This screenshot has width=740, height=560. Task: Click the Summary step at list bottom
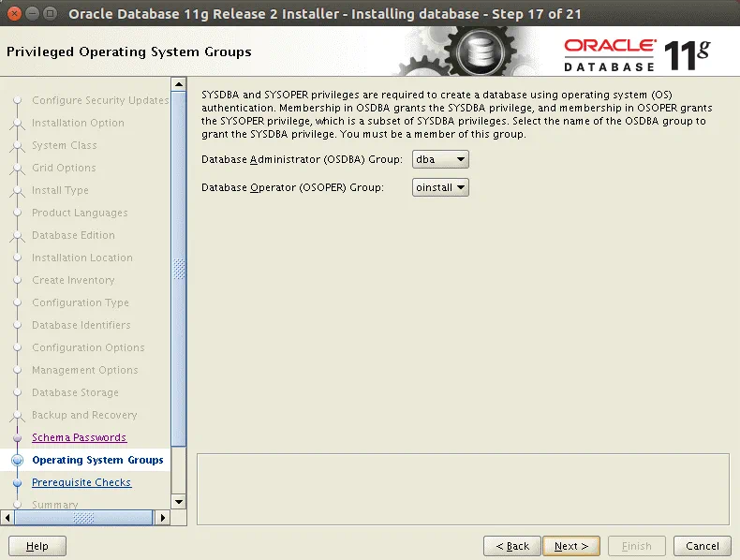(54, 505)
